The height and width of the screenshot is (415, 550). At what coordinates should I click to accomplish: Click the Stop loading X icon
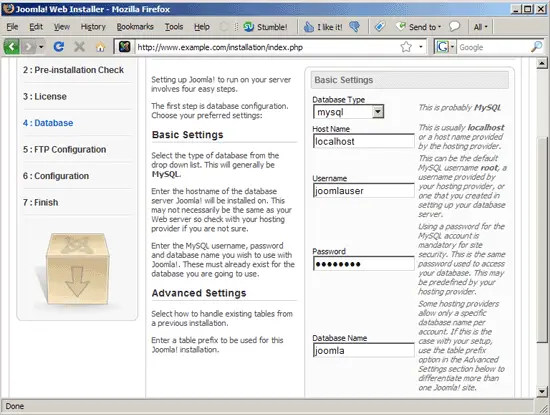(80, 47)
